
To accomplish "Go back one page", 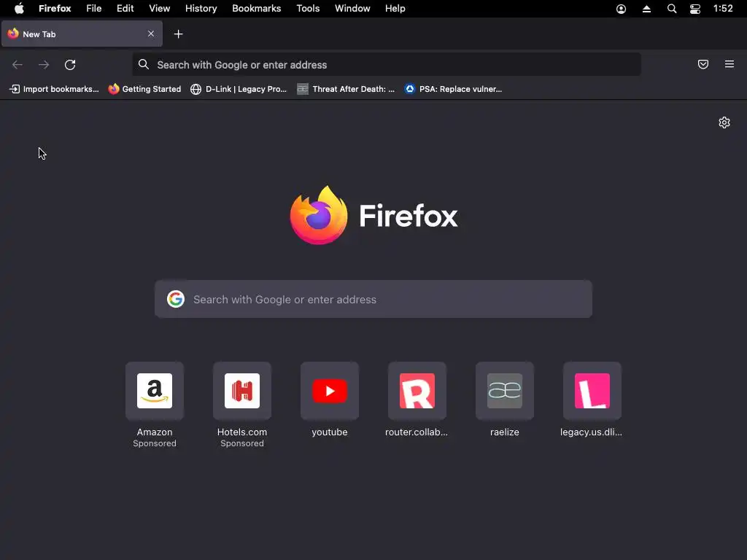I will 18,65.
